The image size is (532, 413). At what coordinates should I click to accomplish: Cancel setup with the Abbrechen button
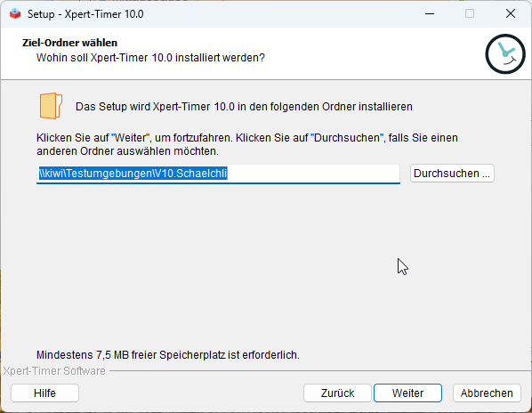pos(487,393)
